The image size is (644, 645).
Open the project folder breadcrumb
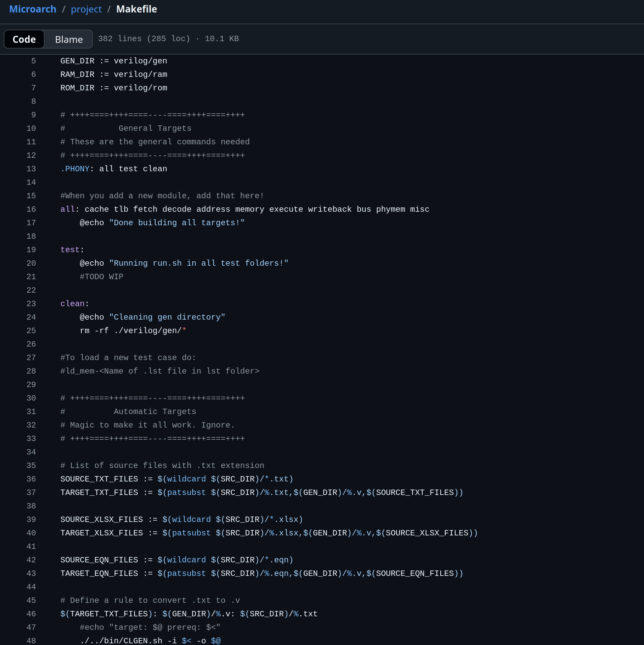pyautogui.click(x=86, y=9)
